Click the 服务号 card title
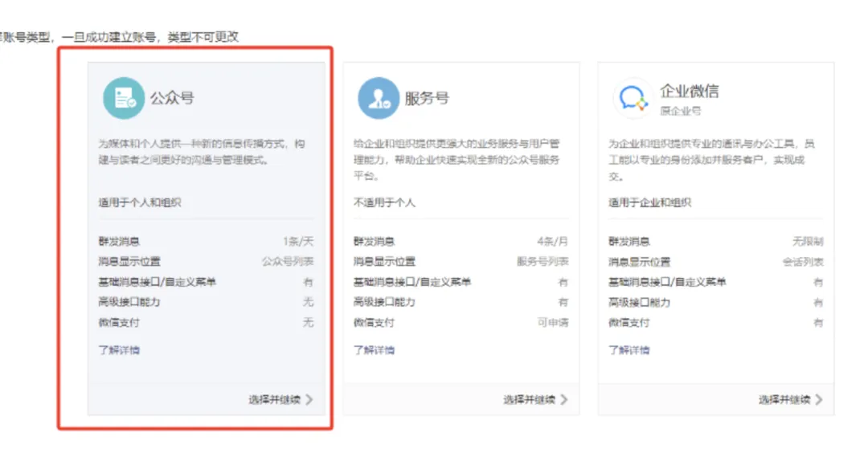The height and width of the screenshot is (461, 868). click(x=427, y=98)
